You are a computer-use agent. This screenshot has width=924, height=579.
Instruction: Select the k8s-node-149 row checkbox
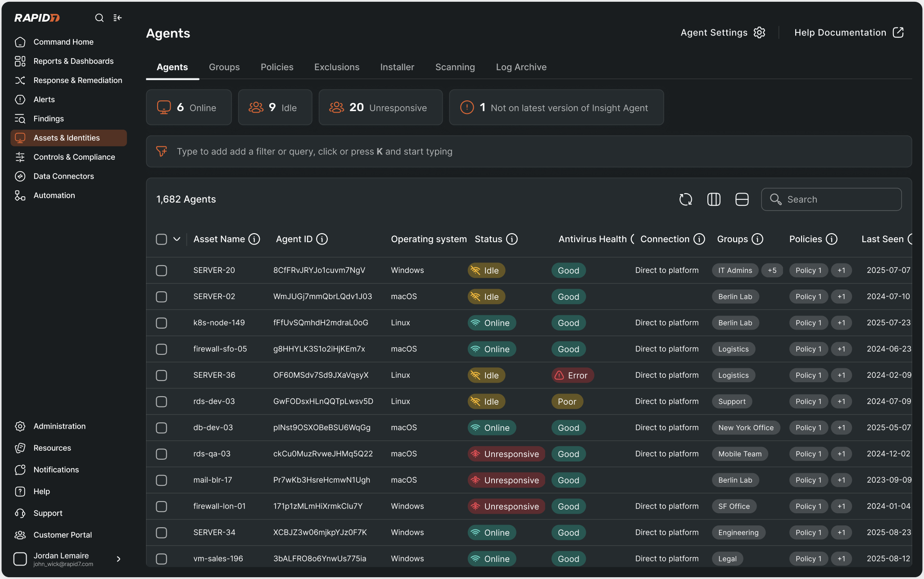(x=161, y=323)
